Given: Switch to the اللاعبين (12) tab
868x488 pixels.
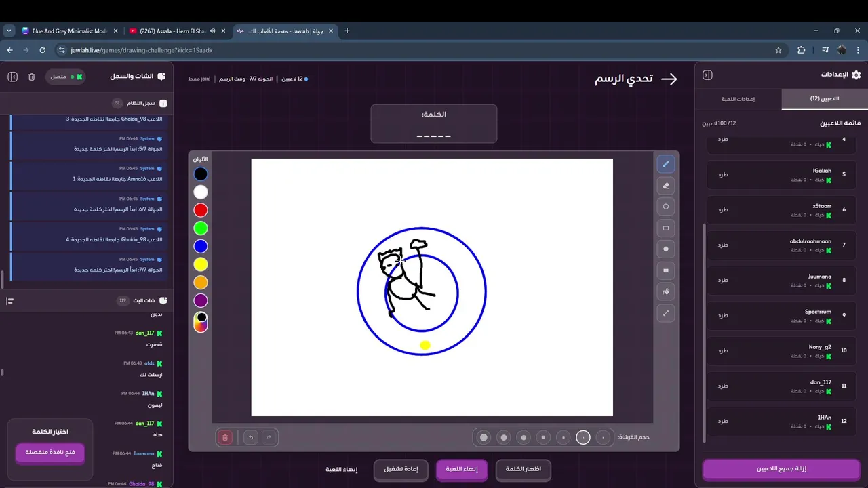Looking at the screenshot, I should pos(825,99).
